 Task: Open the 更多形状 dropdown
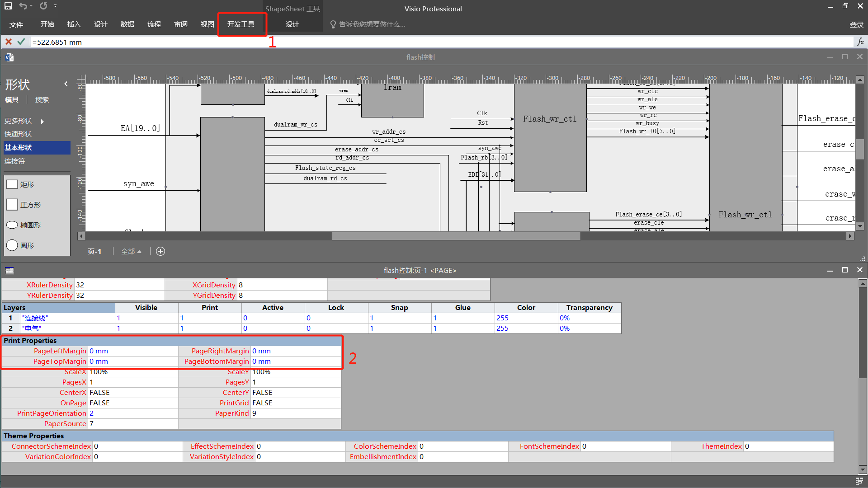tap(18, 121)
